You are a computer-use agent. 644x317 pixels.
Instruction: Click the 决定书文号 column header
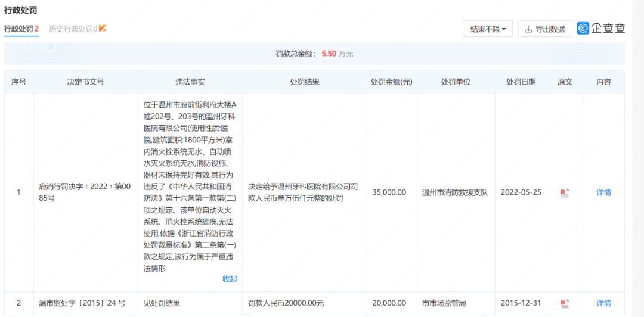85,82
